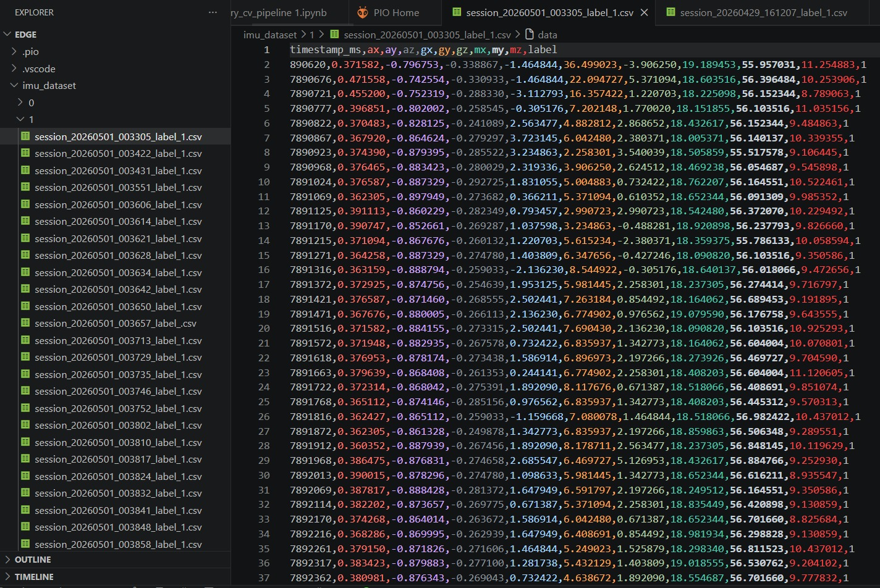The height and width of the screenshot is (588, 880).
Task: Expand the .pio folder
Action: click(15, 52)
